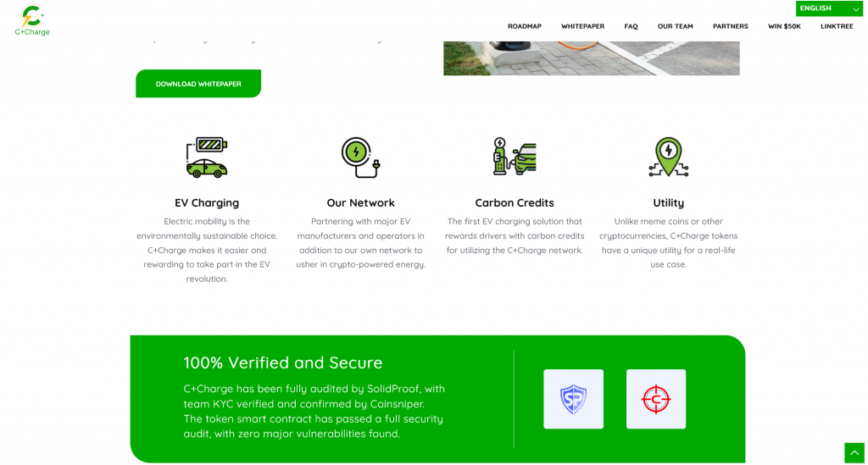Screen dimensions: 868x465
Task: Click the Carbon Credits charging station icon
Action: click(515, 157)
